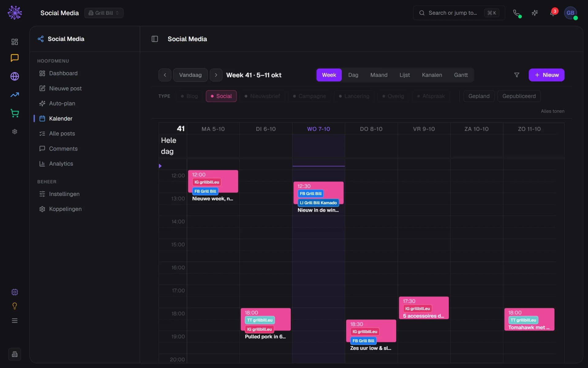The image size is (588, 368).
Task: Toggle the Blog type filter
Action: 189,96
